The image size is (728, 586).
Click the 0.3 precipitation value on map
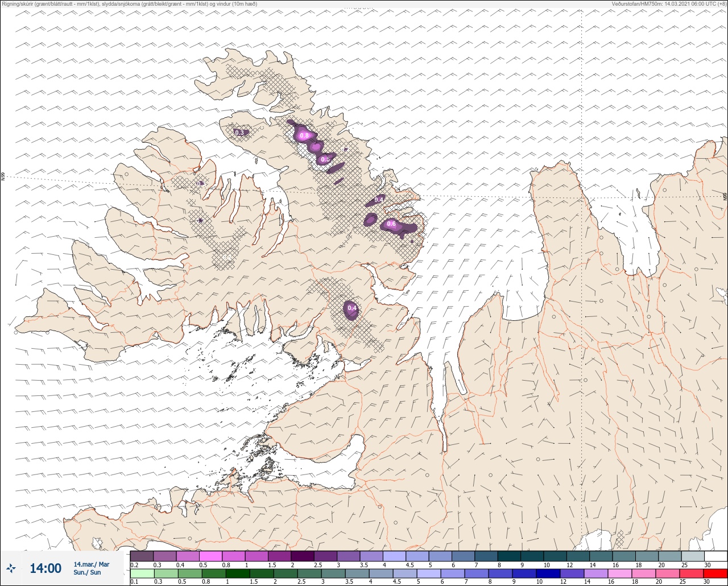pyautogui.click(x=239, y=133)
